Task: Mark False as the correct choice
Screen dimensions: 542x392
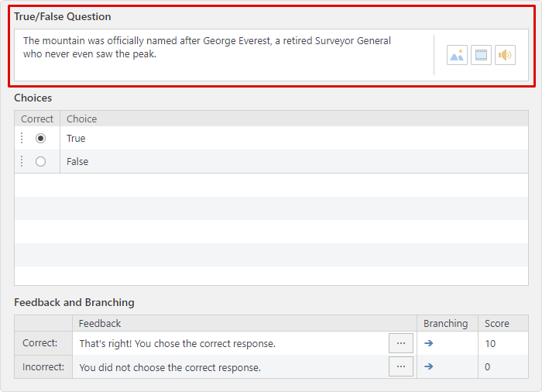Action: [40, 162]
